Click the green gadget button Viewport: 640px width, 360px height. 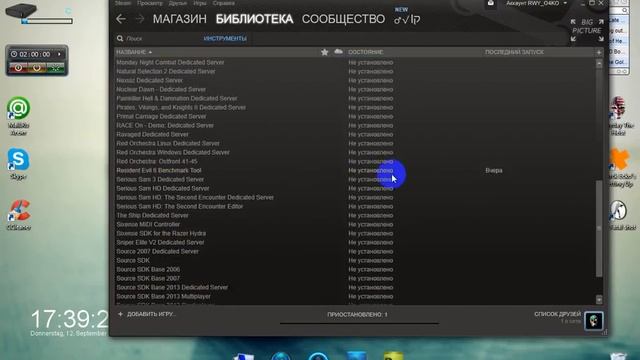click(55, 68)
